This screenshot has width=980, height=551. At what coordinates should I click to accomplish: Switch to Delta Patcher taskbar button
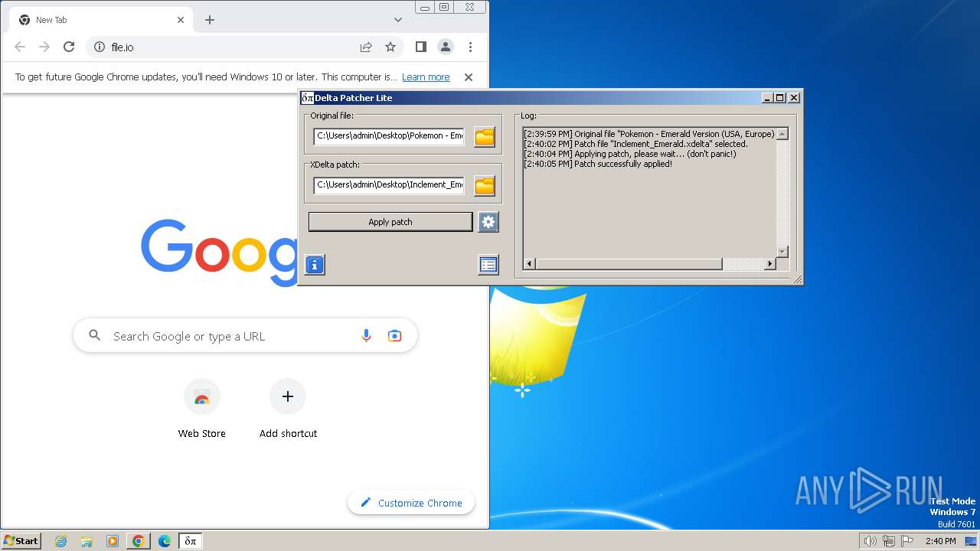tap(191, 541)
